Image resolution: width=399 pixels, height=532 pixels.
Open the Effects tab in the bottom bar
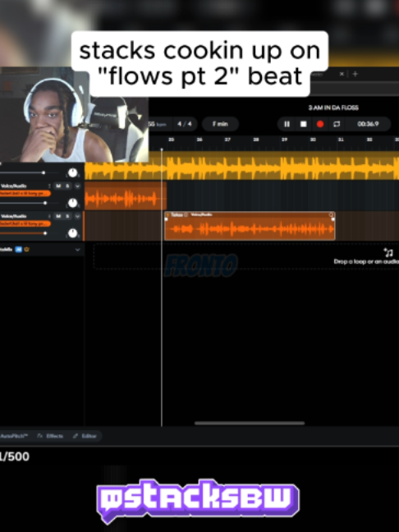50,436
